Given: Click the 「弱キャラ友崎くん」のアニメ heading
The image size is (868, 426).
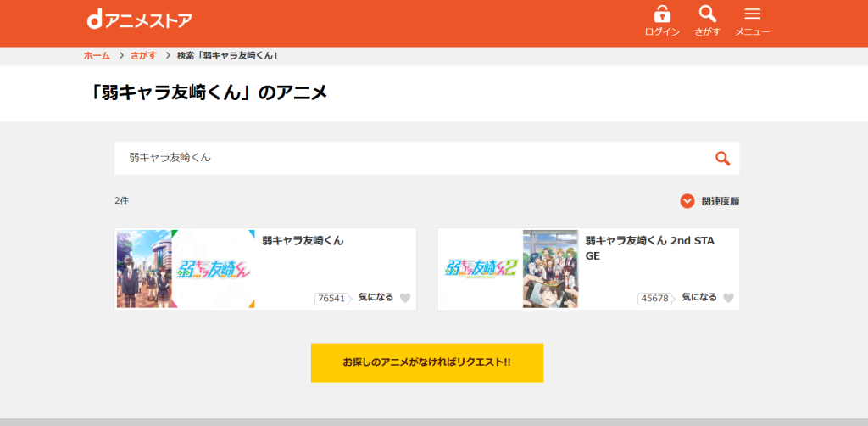Looking at the screenshot, I should (208, 93).
